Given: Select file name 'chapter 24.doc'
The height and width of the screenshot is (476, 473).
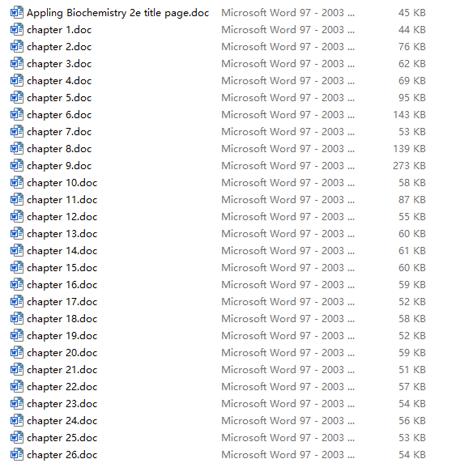Looking at the screenshot, I should coord(62,421).
